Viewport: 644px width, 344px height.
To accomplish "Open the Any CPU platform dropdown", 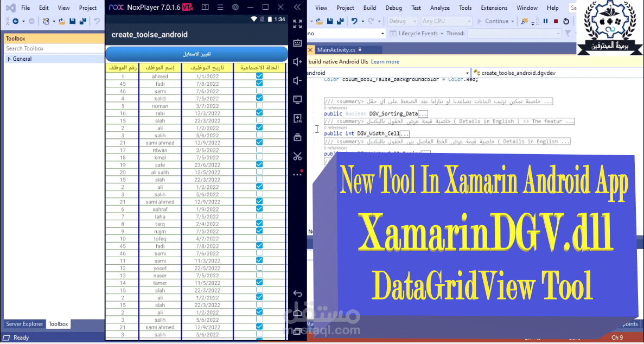I will tap(446, 21).
